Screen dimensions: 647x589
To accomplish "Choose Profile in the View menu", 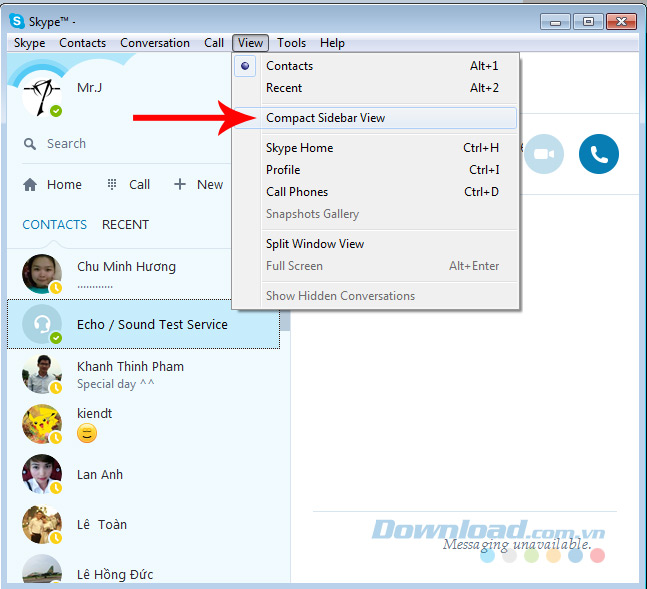I will pos(375,170).
